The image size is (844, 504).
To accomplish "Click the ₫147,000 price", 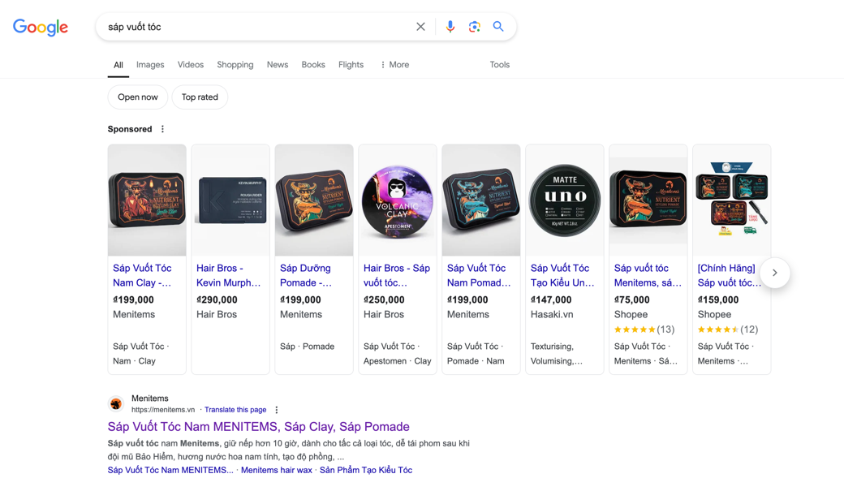I will [x=551, y=300].
